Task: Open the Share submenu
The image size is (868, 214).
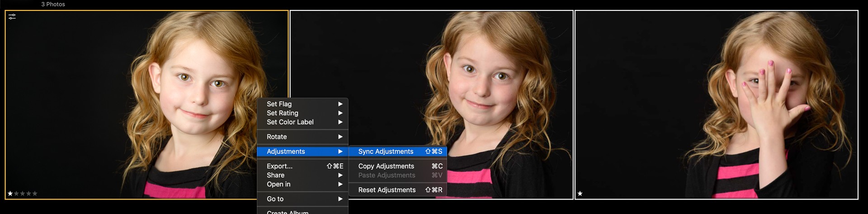Action: pyautogui.click(x=276, y=175)
